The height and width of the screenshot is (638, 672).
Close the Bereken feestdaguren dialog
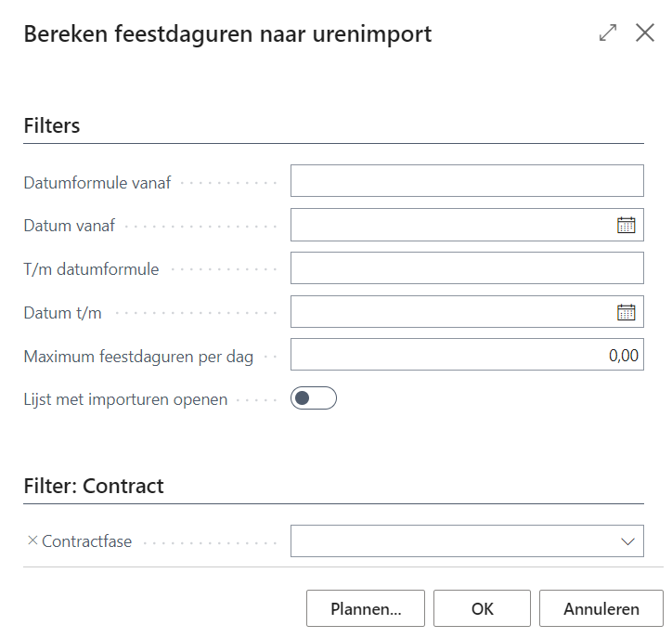click(x=645, y=33)
